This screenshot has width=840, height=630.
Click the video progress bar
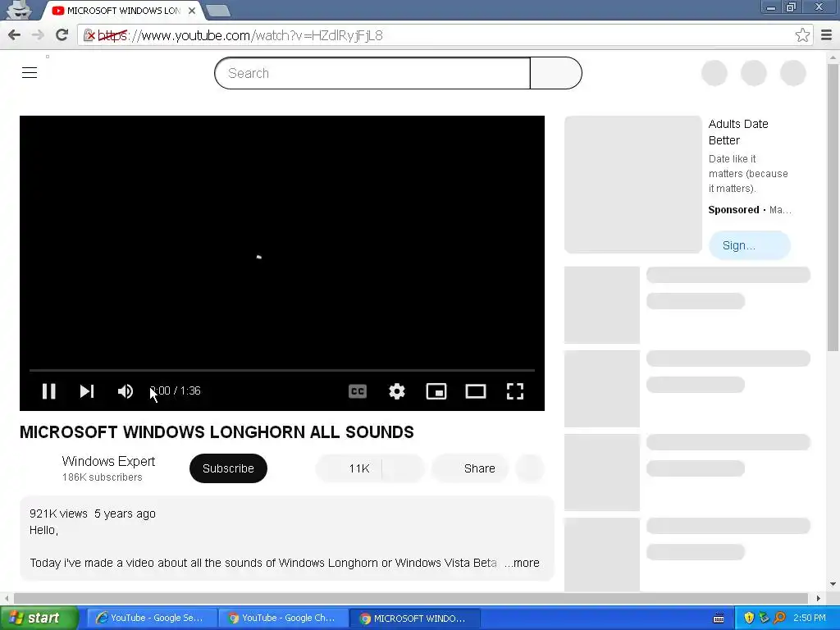(x=282, y=370)
